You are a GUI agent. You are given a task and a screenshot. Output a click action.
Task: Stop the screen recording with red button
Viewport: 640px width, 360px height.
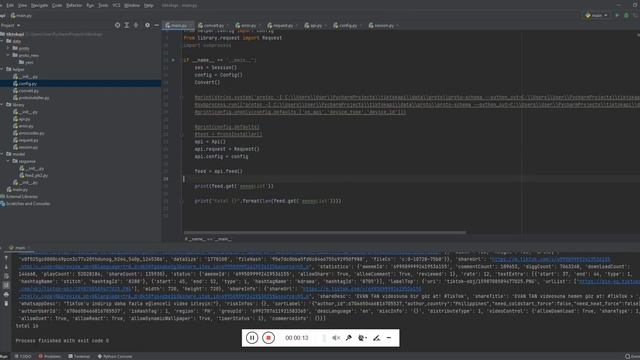pyautogui.click(x=268, y=338)
